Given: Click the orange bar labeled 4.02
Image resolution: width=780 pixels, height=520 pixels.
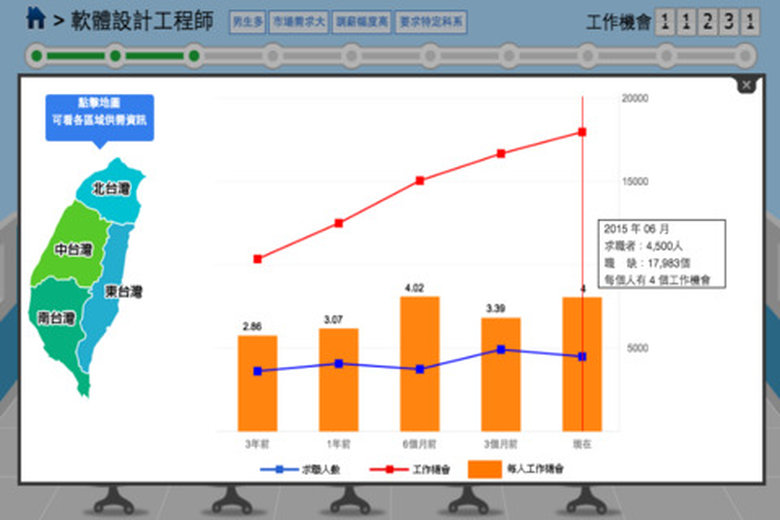Looking at the screenshot, I should tap(420, 363).
